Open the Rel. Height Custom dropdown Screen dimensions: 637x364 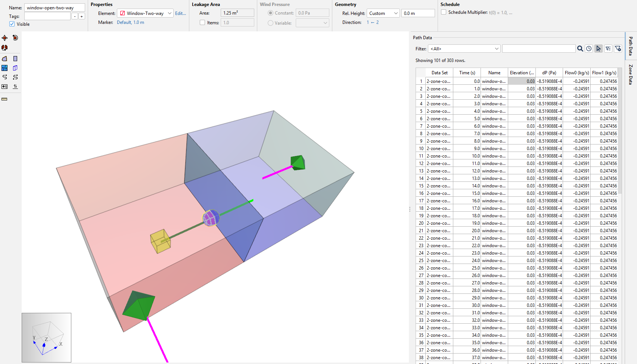(396, 13)
